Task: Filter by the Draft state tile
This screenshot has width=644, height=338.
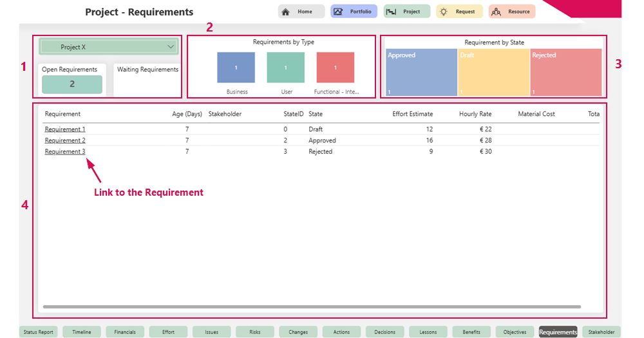Action: click(x=494, y=72)
